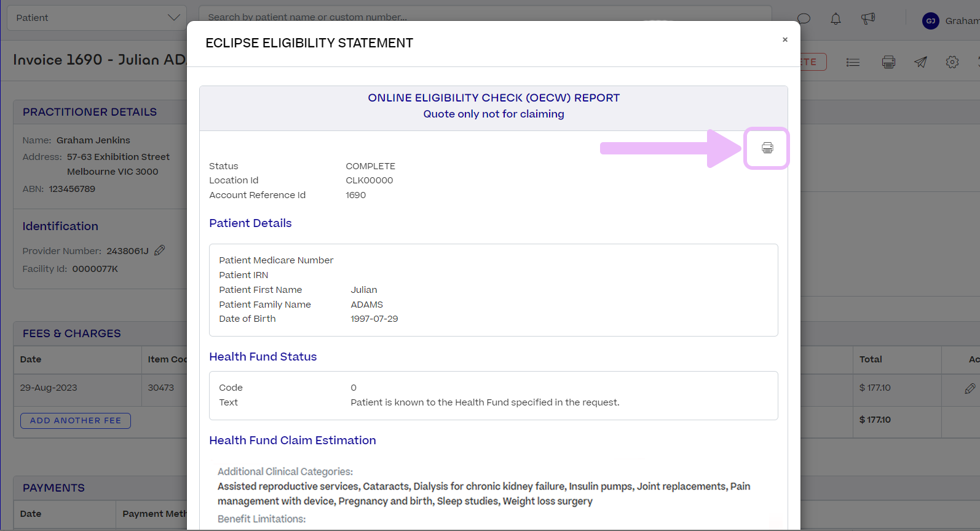Select the Health Fund Claim Estimation heading
The image size is (980, 531).
(293, 441)
